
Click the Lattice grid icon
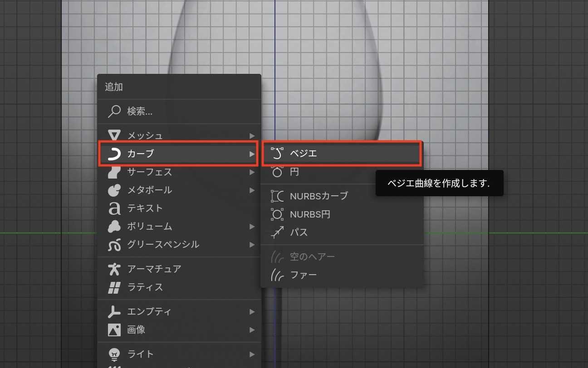click(114, 287)
